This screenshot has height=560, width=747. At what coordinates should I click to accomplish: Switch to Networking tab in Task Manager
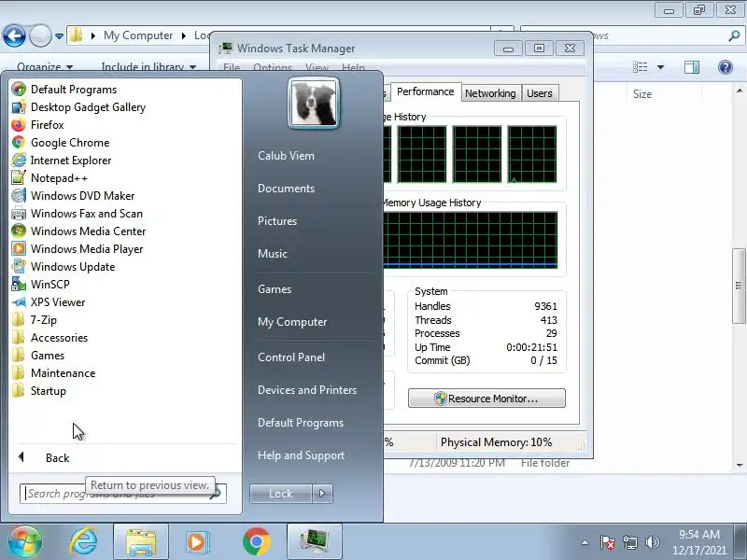(490, 93)
